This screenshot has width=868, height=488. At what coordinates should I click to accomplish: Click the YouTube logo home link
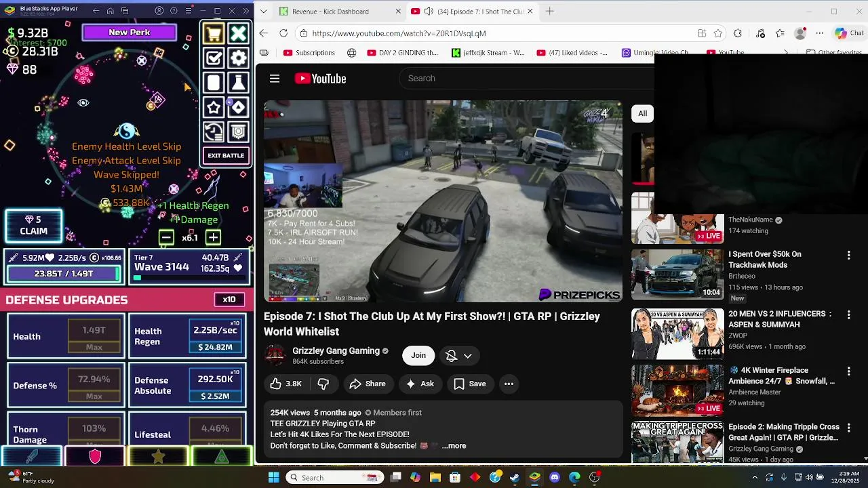click(x=320, y=79)
